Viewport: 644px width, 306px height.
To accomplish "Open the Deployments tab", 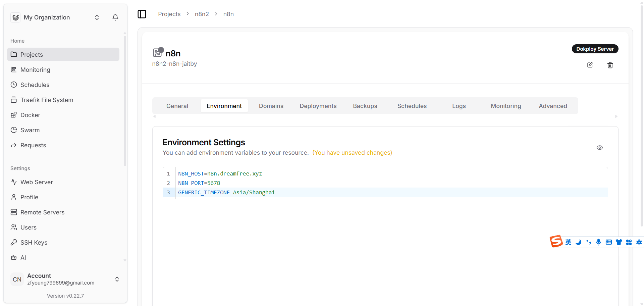I will pyautogui.click(x=318, y=106).
